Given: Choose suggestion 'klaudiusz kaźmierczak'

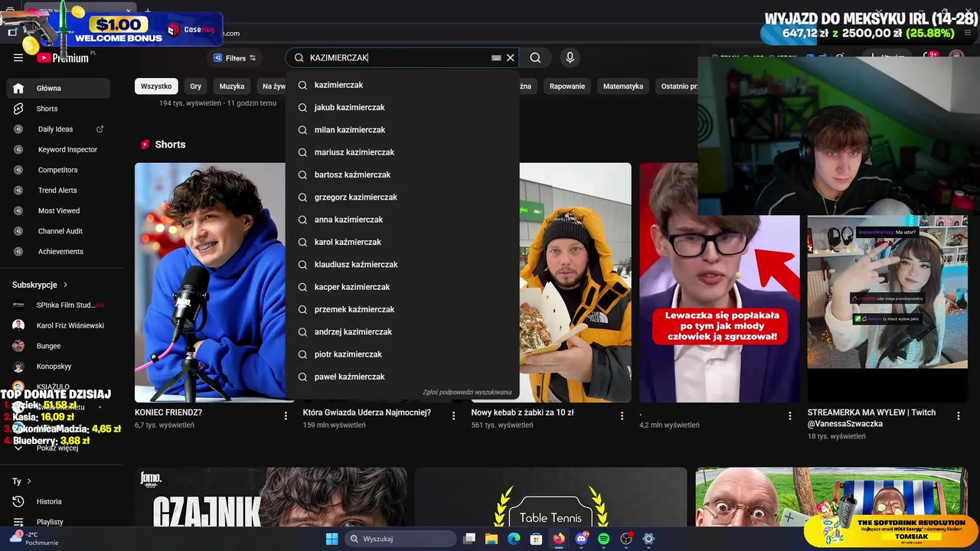Looking at the screenshot, I should pyautogui.click(x=403, y=265).
